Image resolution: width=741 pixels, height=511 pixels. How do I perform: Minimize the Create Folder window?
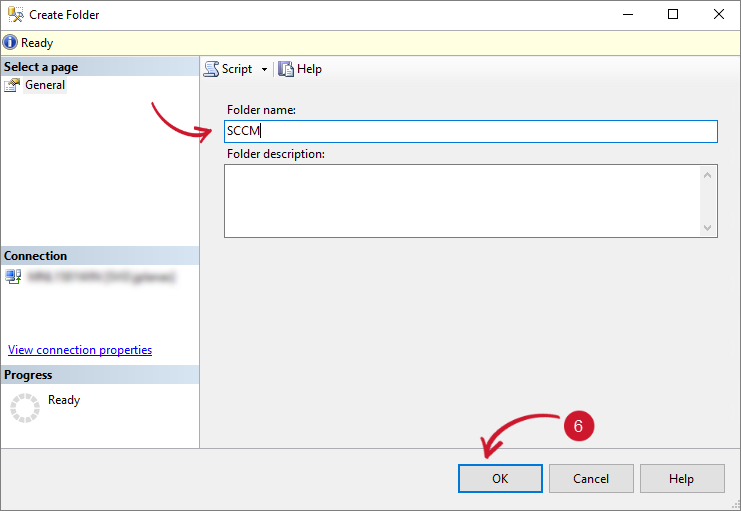coord(628,14)
